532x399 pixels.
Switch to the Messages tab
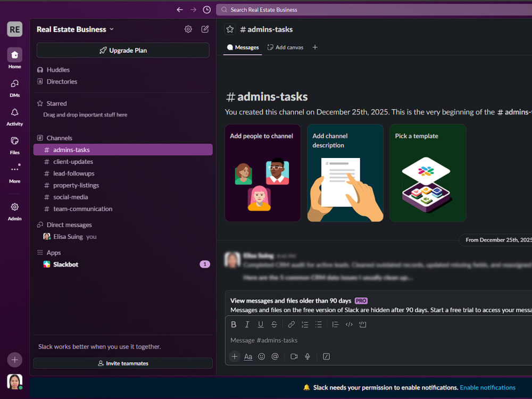(243, 47)
